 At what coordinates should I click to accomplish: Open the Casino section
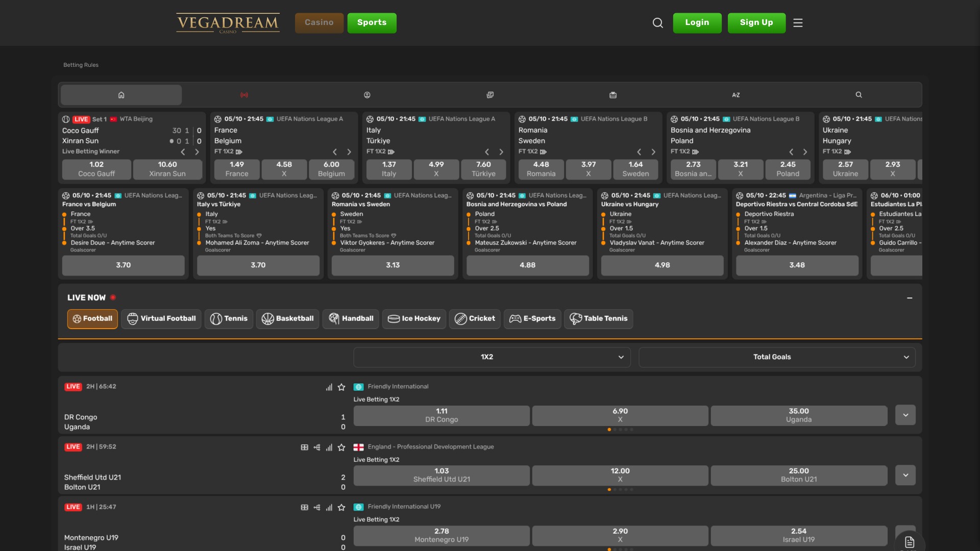[319, 23]
